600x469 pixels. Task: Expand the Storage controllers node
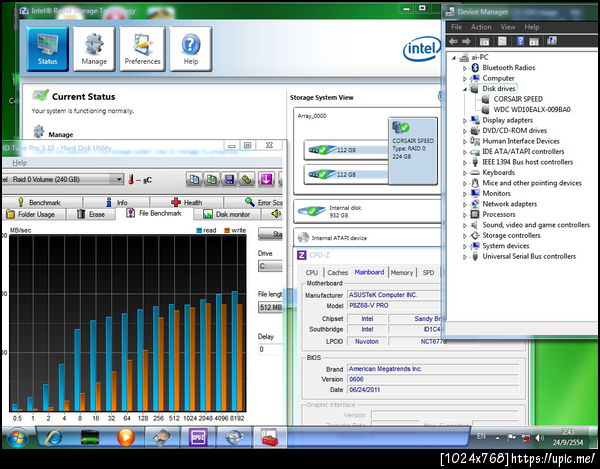(x=465, y=236)
